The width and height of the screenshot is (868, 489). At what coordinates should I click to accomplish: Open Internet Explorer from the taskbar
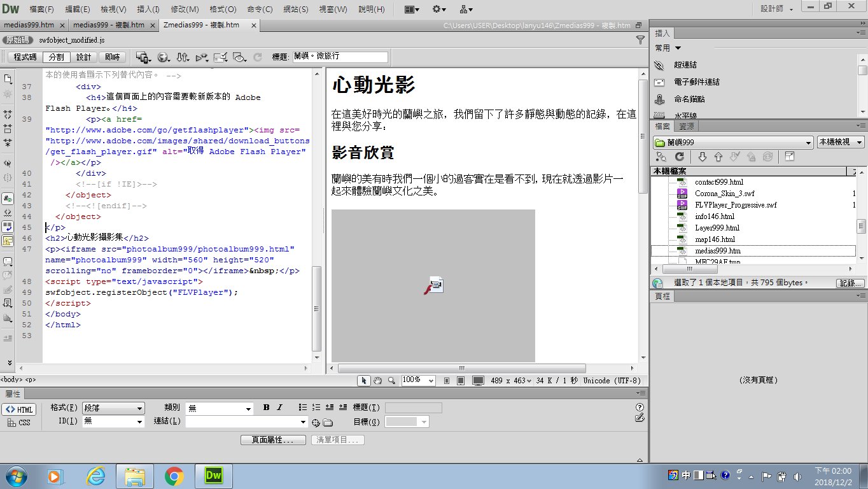coord(95,476)
